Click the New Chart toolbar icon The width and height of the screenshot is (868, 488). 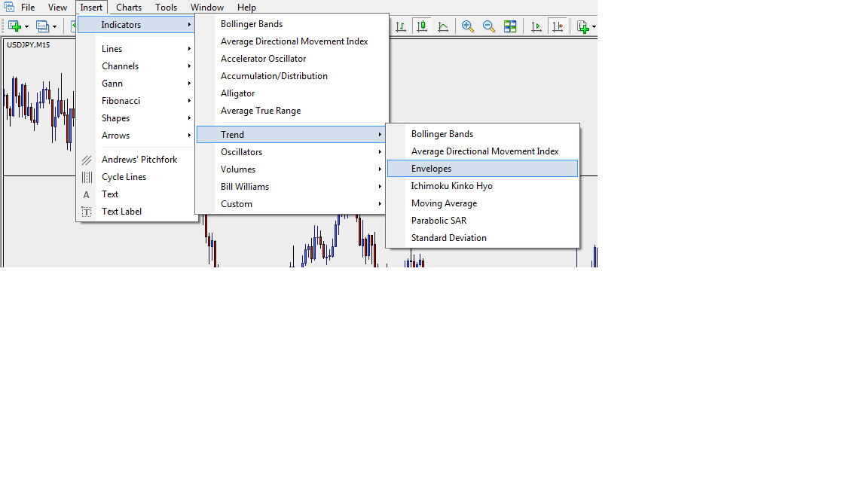14,26
